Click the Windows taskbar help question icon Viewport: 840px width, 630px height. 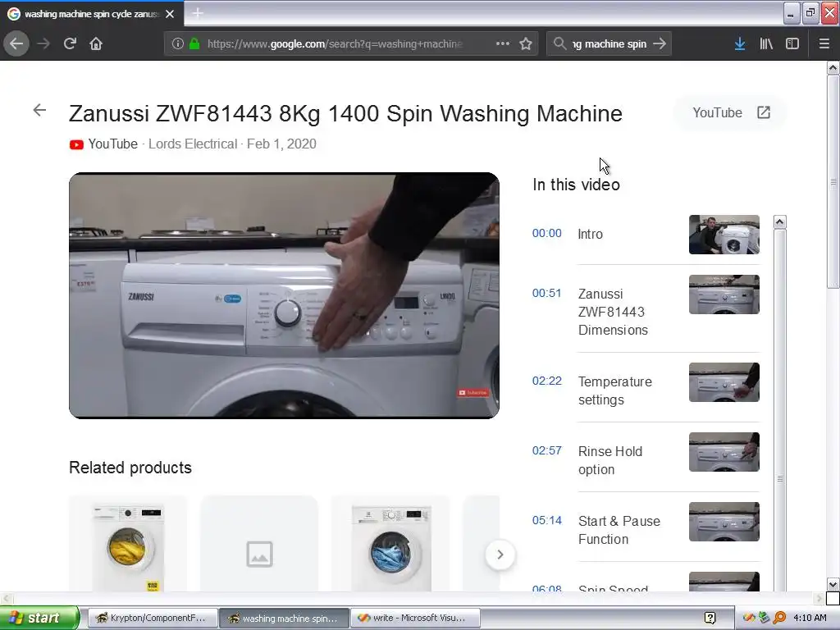click(710, 619)
